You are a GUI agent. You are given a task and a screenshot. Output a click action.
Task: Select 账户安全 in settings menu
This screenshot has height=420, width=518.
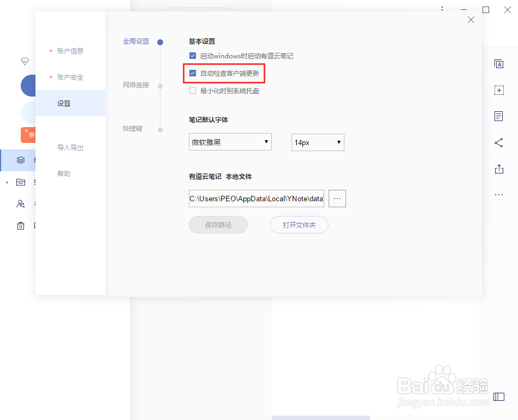click(70, 77)
